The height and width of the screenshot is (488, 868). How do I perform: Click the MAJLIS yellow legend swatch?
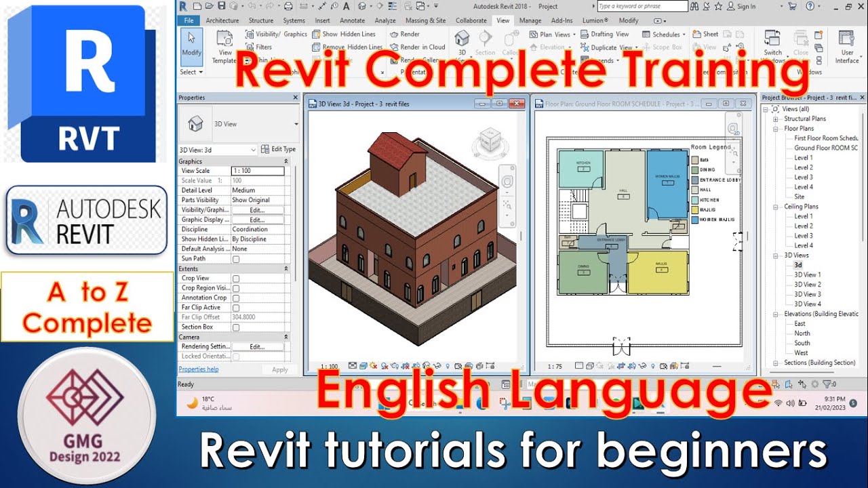[x=695, y=209]
